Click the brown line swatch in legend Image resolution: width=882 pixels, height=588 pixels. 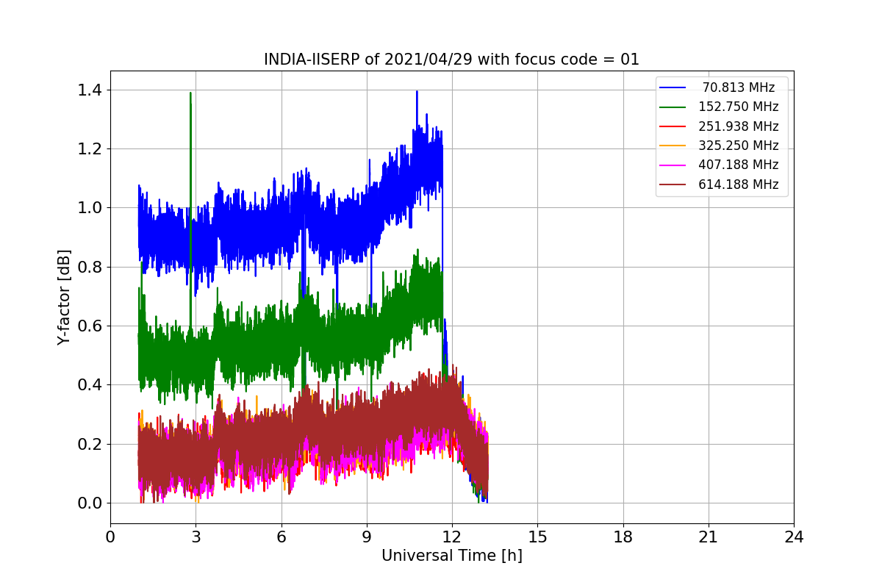[x=673, y=184]
